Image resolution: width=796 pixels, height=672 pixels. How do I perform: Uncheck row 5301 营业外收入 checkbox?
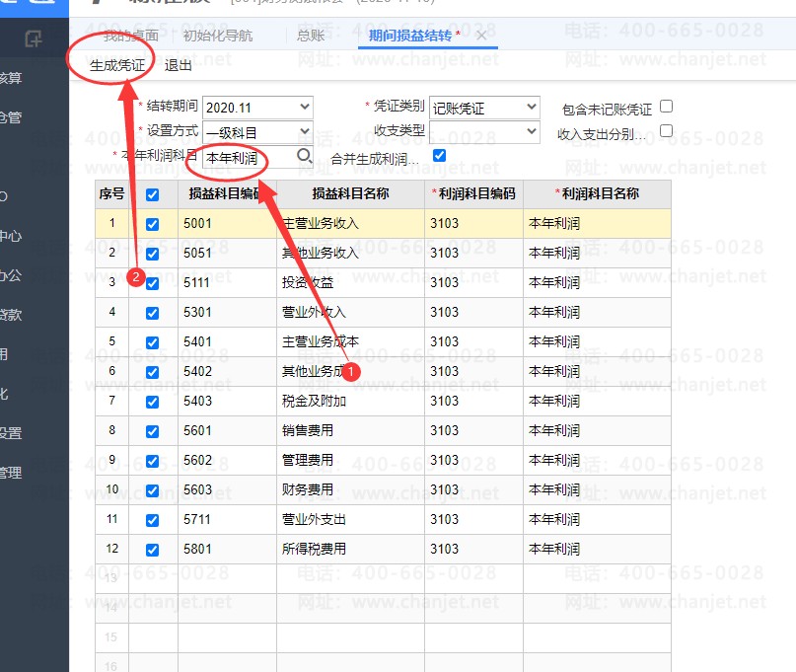tap(152, 313)
